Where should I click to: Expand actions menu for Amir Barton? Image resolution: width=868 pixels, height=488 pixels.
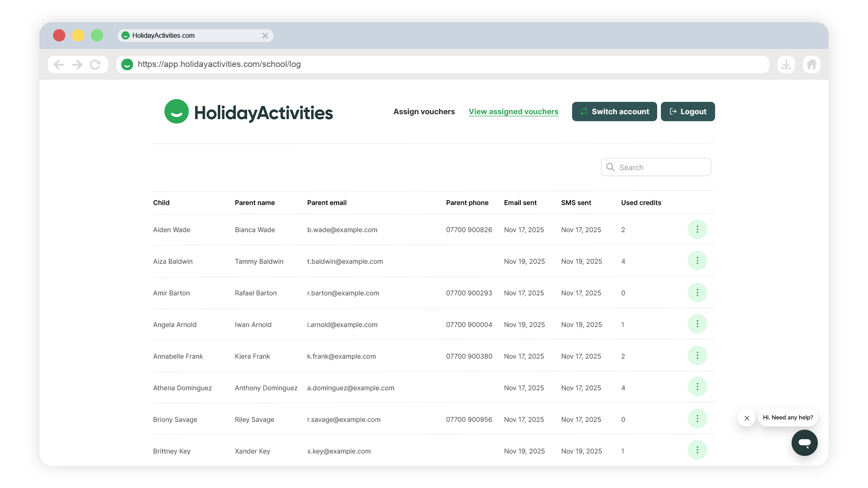pos(697,292)
